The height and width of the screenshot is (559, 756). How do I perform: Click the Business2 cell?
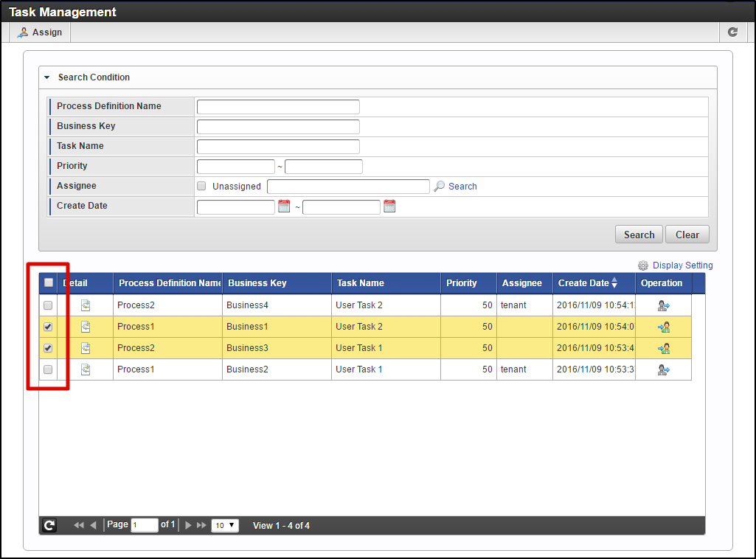click(277, 369)
